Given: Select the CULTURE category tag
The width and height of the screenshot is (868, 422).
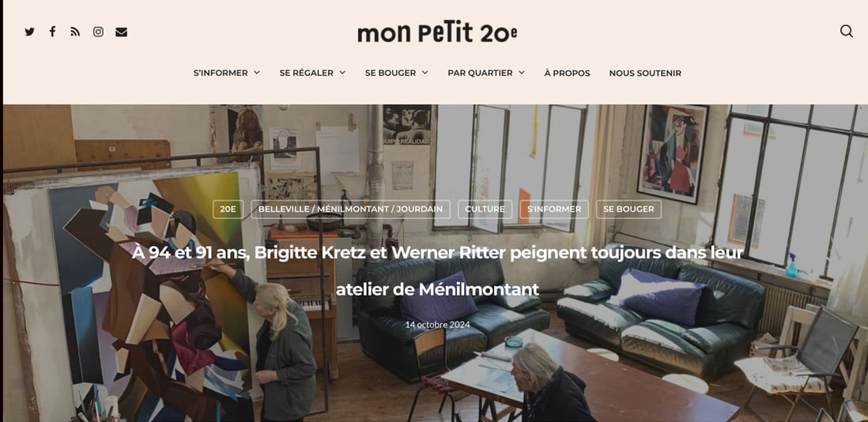Looking at the screenshot, I should coord(485,209).
